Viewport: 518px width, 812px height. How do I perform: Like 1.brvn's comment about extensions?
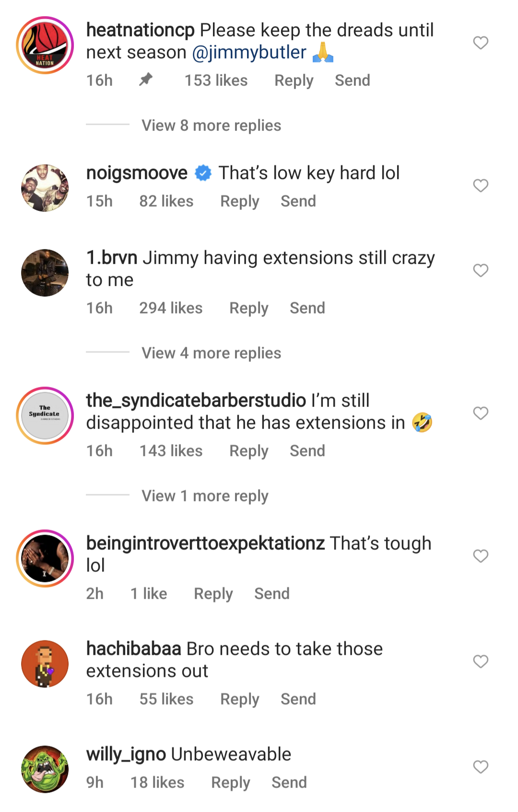click(480, 270)
